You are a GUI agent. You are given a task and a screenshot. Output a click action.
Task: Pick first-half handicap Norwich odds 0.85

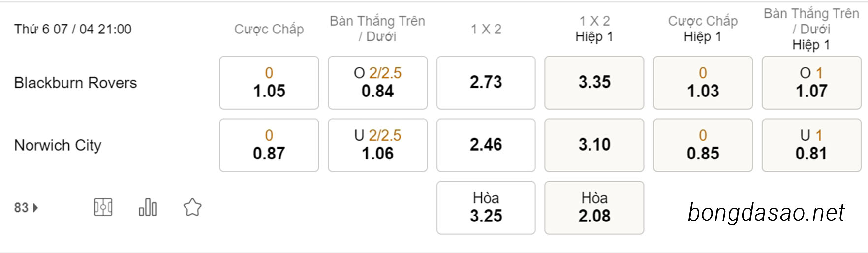(x=703, y=145)
